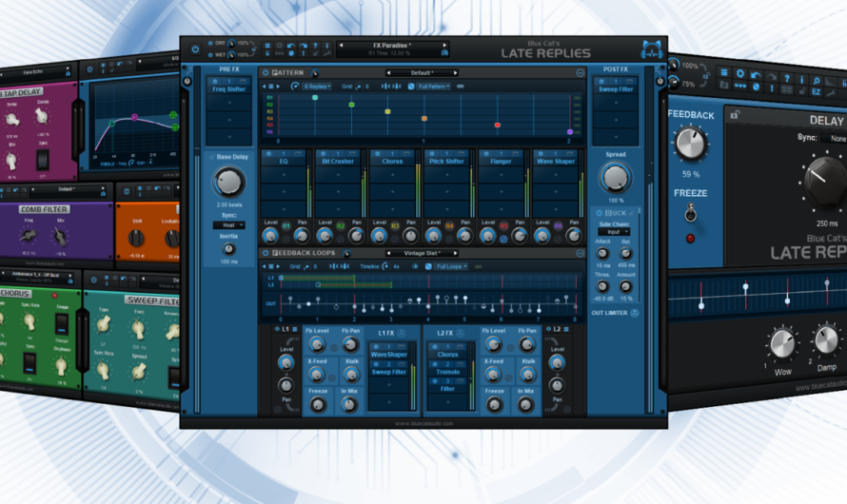Toggle the DRY signal power button

coord(210,43)
